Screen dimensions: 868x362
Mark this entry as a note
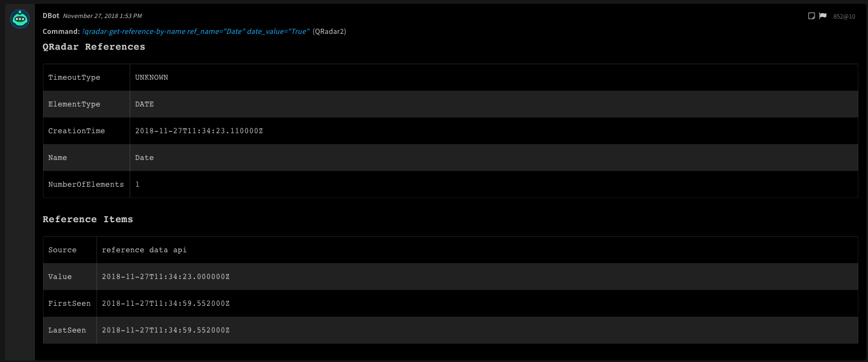pyautogui.click(x=811, y=16)
